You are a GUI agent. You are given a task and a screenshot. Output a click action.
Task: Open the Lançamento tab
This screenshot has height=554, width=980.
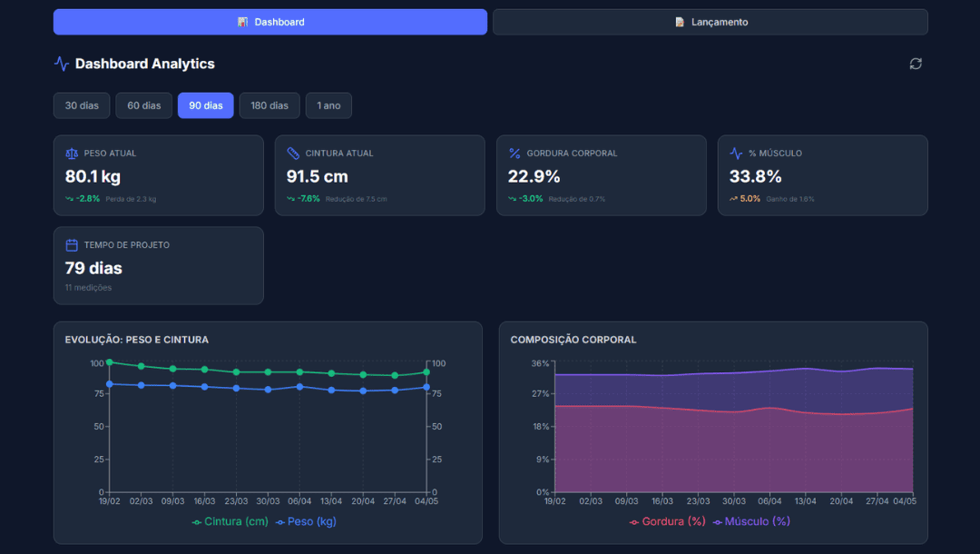(710, 22)
